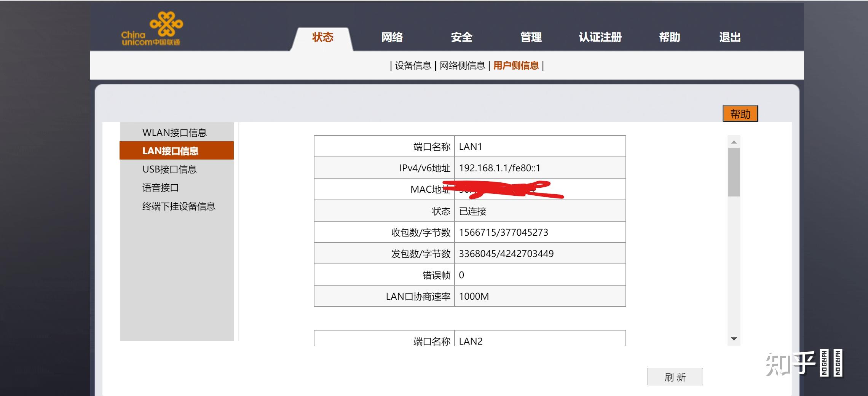Image resolution: width=868 pixels, height=396 pixels.
Task: Open 网络侧信息 network-side information
Action: click(x=463, y=65)
